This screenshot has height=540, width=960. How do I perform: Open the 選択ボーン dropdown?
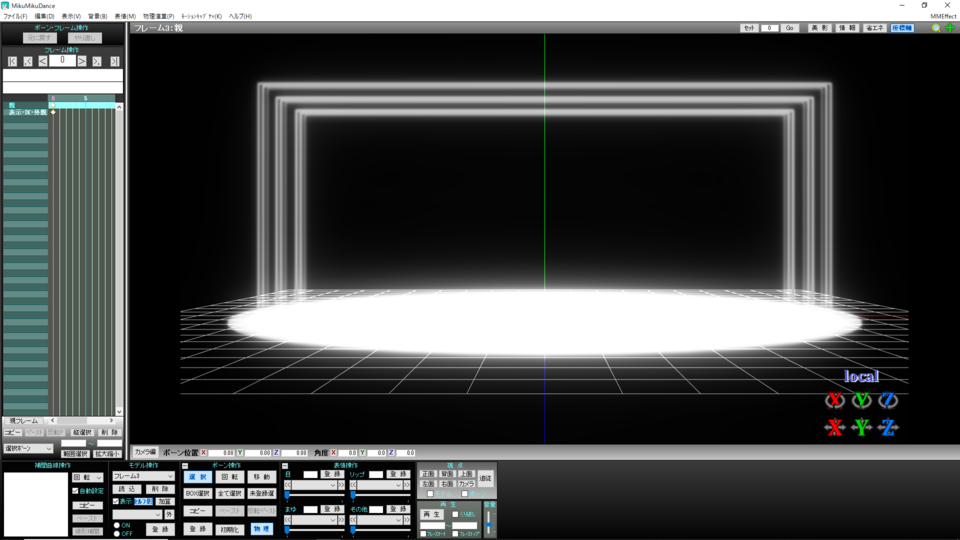click(x=28, y=449)
